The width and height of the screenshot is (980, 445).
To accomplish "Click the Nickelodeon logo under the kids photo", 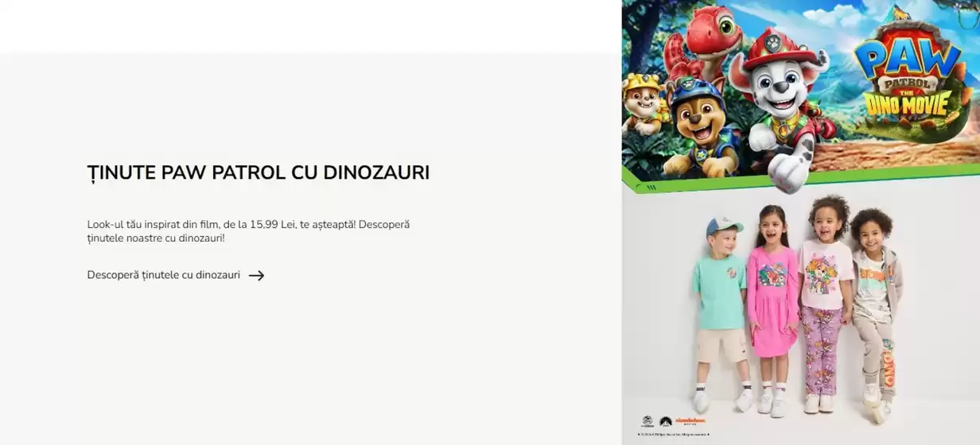I will (x=690, y=421).
